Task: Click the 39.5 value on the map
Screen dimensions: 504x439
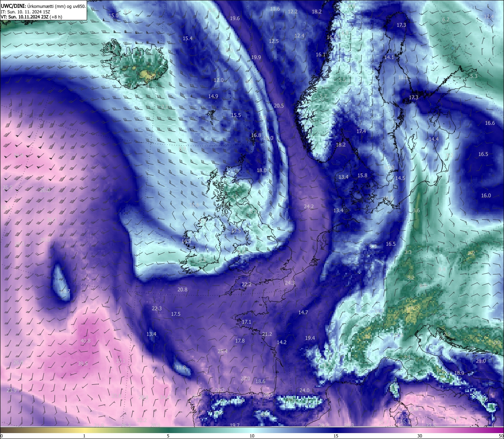Action: [x=83, y=363]
